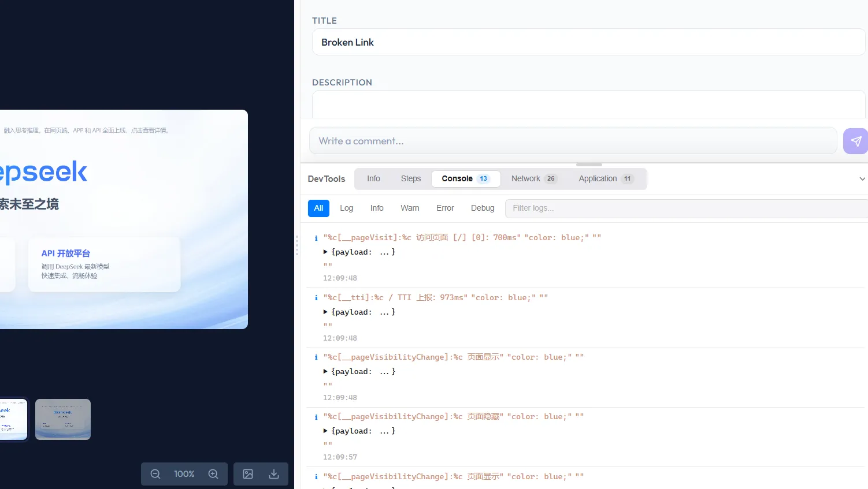Enable the Warn log filter
This screenshot has height=489, width=868.
(x=410, y=208)
